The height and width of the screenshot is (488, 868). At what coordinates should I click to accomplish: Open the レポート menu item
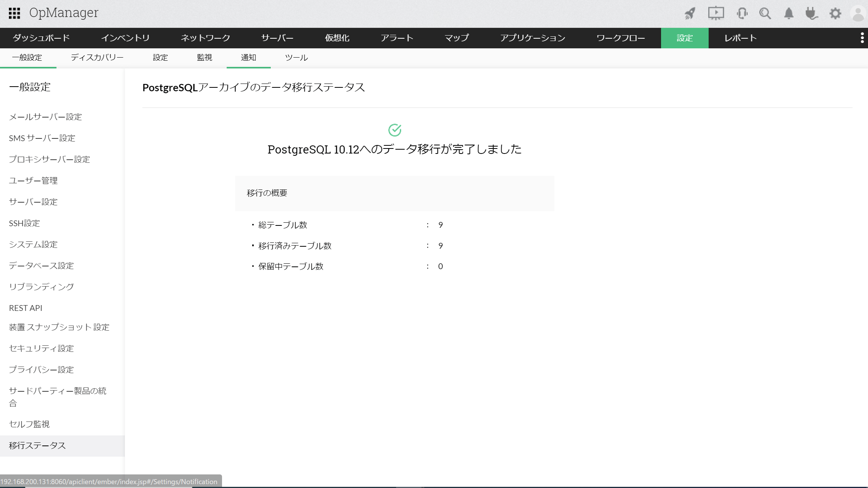740,38
